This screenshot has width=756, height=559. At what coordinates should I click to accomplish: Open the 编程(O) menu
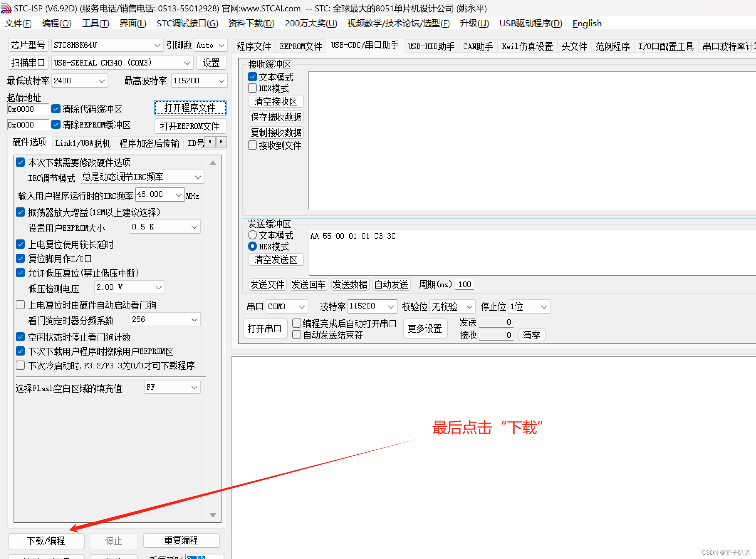(57, 24)
